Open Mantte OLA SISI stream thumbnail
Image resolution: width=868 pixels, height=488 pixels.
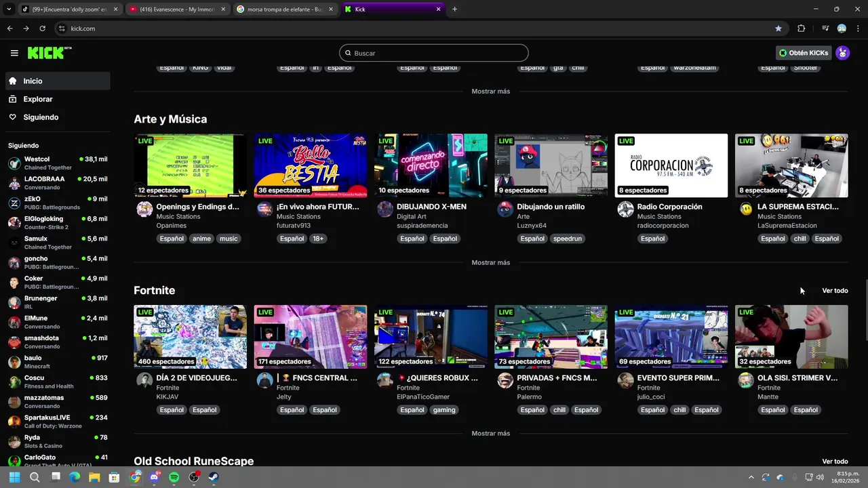791,337
